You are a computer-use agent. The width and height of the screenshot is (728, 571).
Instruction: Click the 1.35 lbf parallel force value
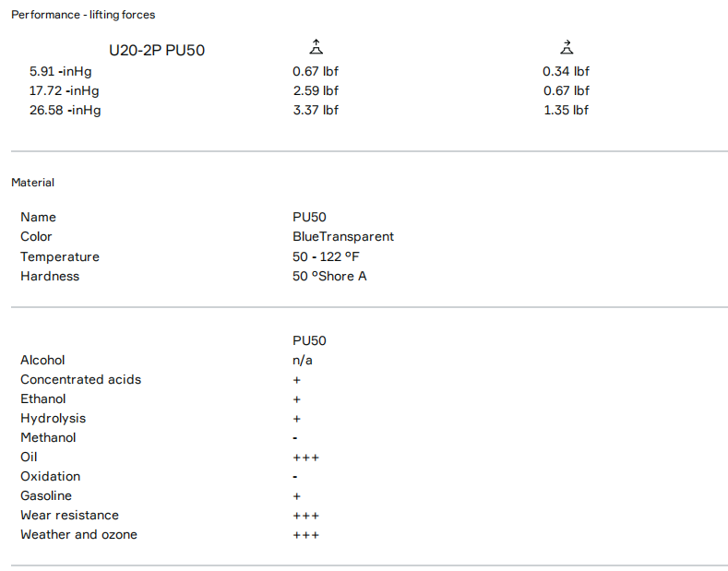click(x=566, y=110)
